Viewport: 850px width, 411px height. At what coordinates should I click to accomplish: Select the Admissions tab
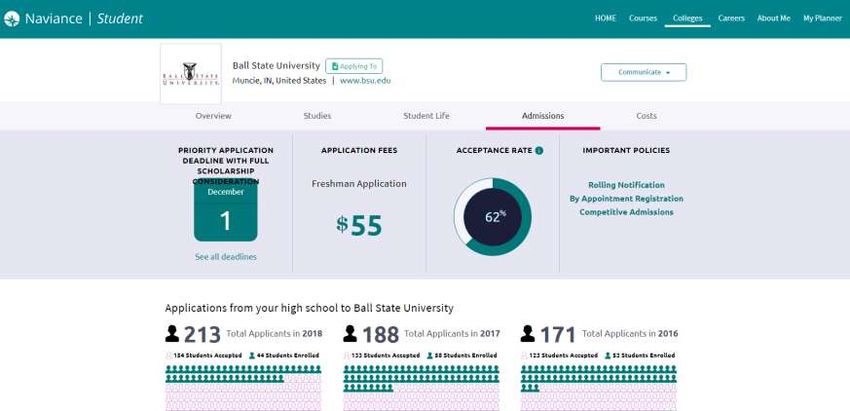tap(543, 116)
